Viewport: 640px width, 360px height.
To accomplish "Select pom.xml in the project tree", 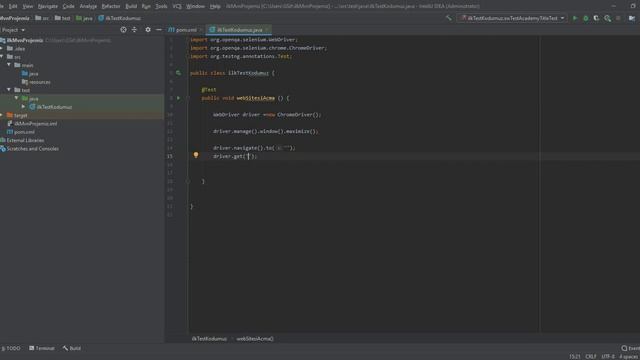I will [21, 132].
